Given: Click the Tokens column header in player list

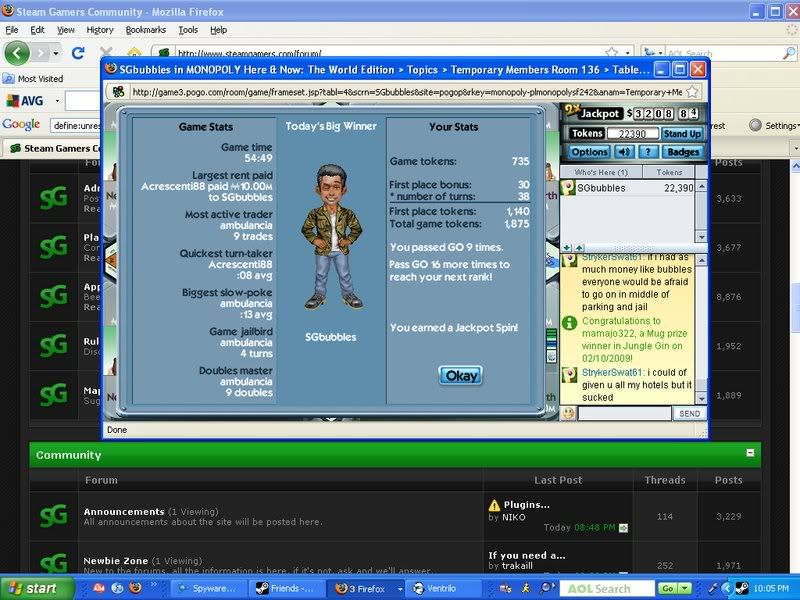Looking at the screenshot, I should click(669, 172).
